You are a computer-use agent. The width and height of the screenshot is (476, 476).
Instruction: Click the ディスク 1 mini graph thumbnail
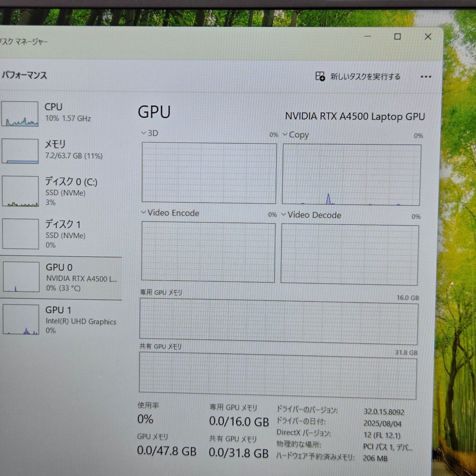point(20,234)
